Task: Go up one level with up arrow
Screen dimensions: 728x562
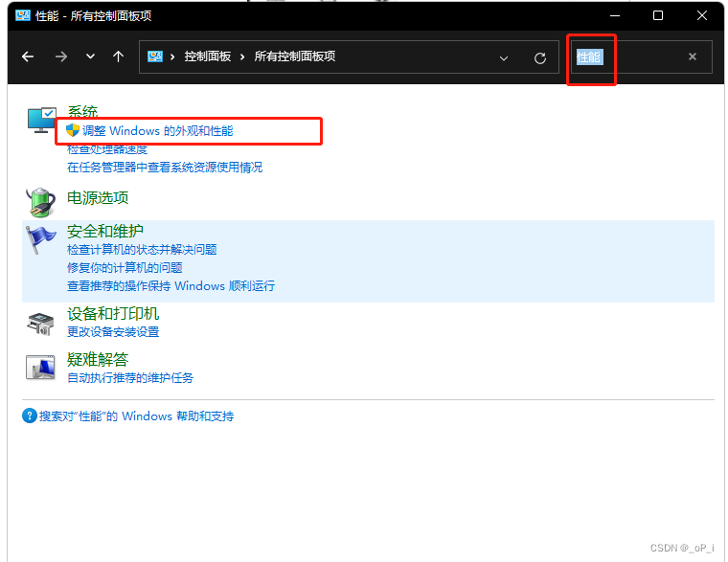Action: point(119,56)
